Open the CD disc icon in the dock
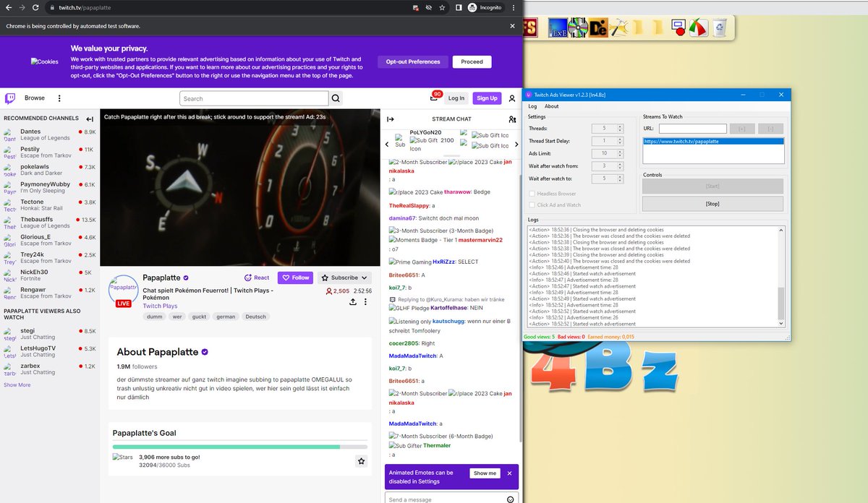The width and height of the screenshot is (868, 503). pyautogui.click(x=577, y=27)
